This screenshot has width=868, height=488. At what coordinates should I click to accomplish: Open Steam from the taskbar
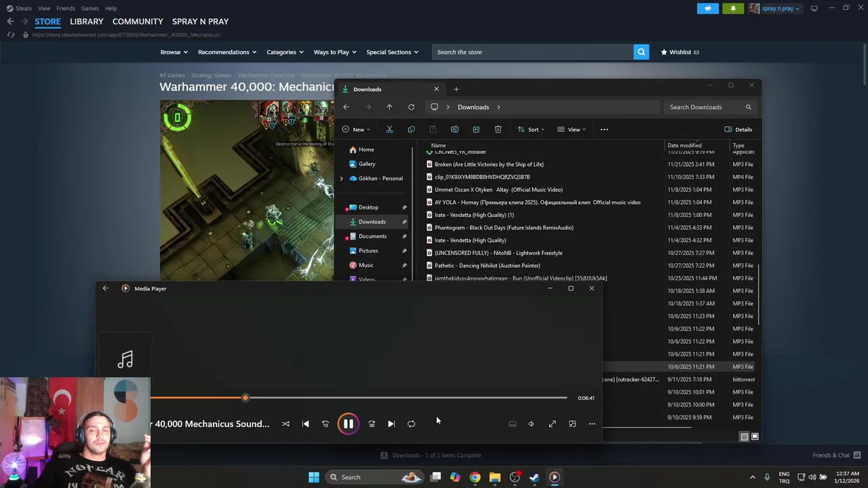(x=534, y=477)
